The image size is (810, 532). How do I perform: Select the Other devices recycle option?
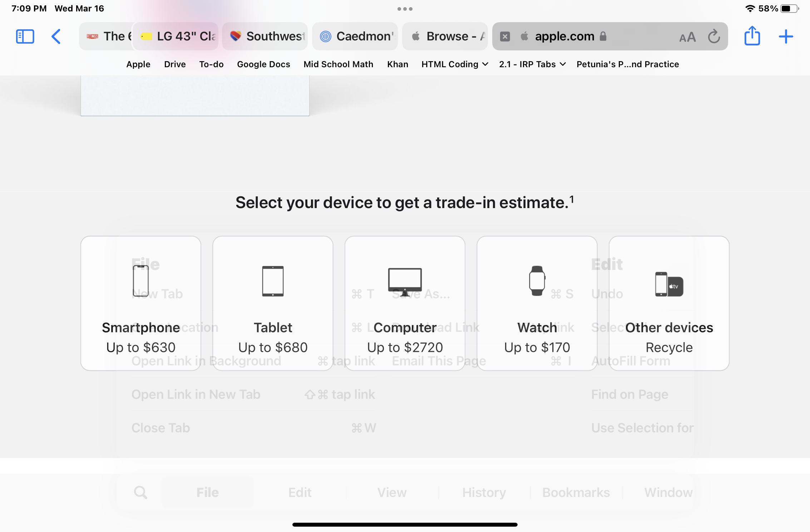(x=669, y=303)
